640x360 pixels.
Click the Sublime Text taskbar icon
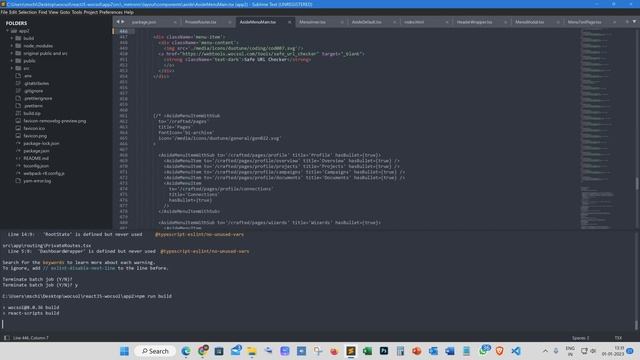tap(351, 351)
